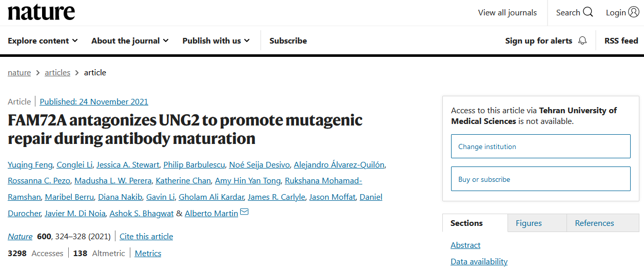Screen dimensions: 644x272
Task: Click the Login user profile icon
Action: pos(633,12)
